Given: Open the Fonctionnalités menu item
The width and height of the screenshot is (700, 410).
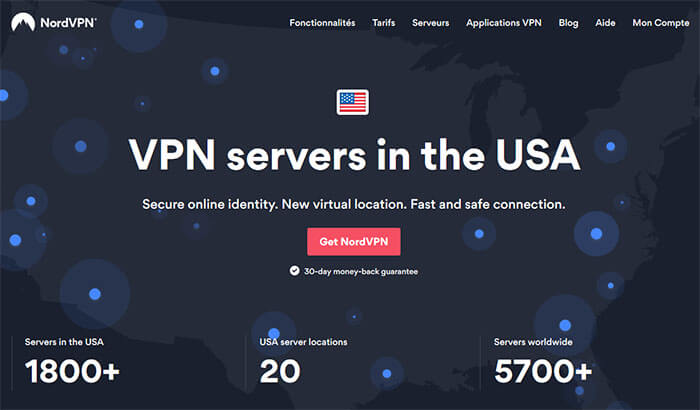Looking at the screenshot, I should coord(322,23).
